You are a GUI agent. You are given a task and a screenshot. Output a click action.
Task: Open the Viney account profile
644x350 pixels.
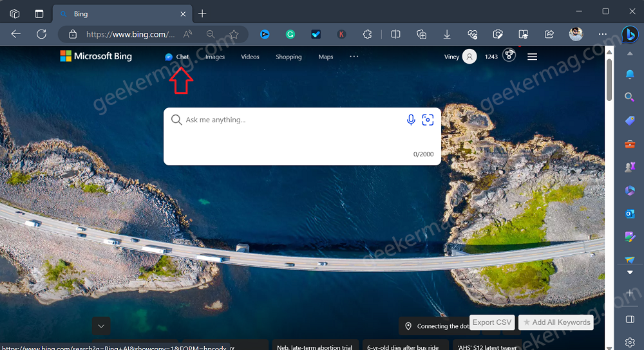click(460, 57)
